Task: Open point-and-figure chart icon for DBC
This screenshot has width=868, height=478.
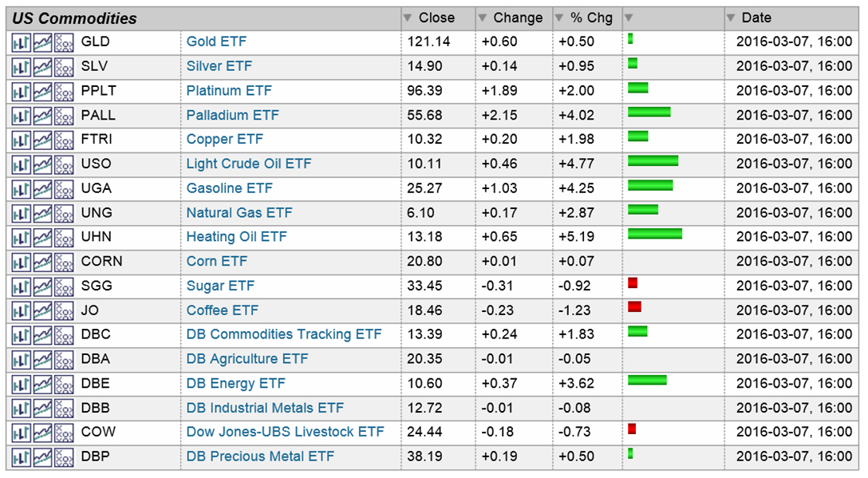Action: [64, 335]
